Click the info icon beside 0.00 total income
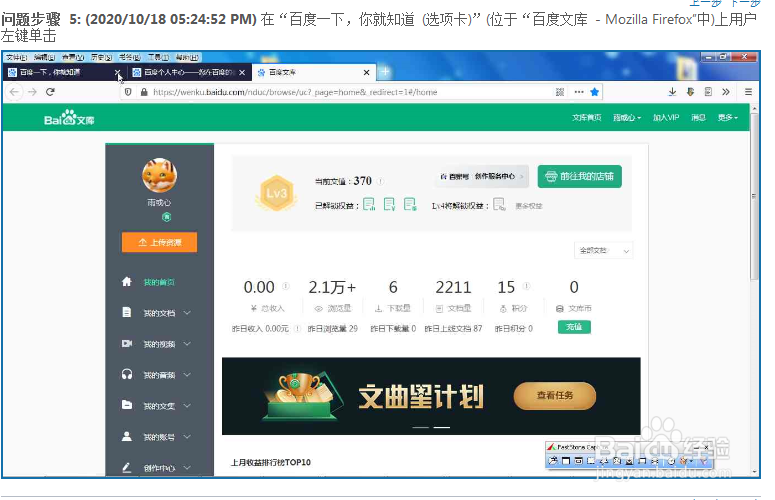This screenshot has height=500, width=775. pos(285,286)
